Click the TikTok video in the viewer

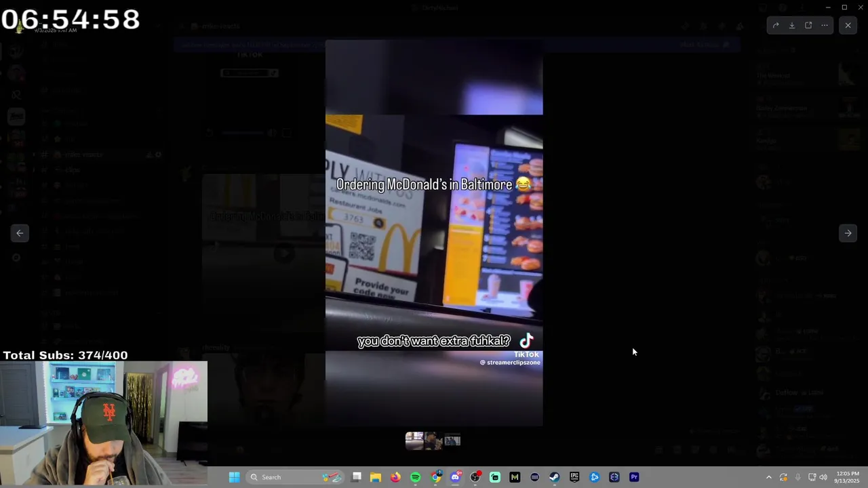[x=434, y=233]
